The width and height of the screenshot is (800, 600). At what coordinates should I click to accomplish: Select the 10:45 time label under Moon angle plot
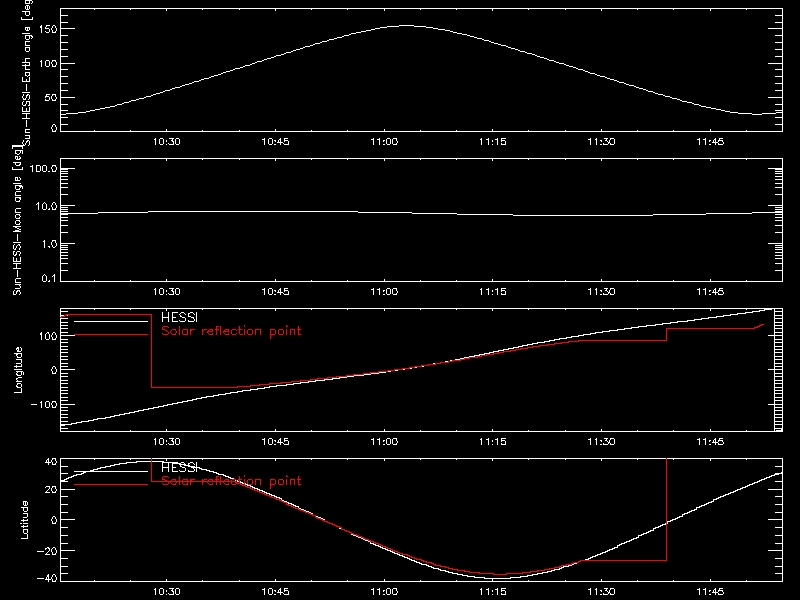[276, 292]
